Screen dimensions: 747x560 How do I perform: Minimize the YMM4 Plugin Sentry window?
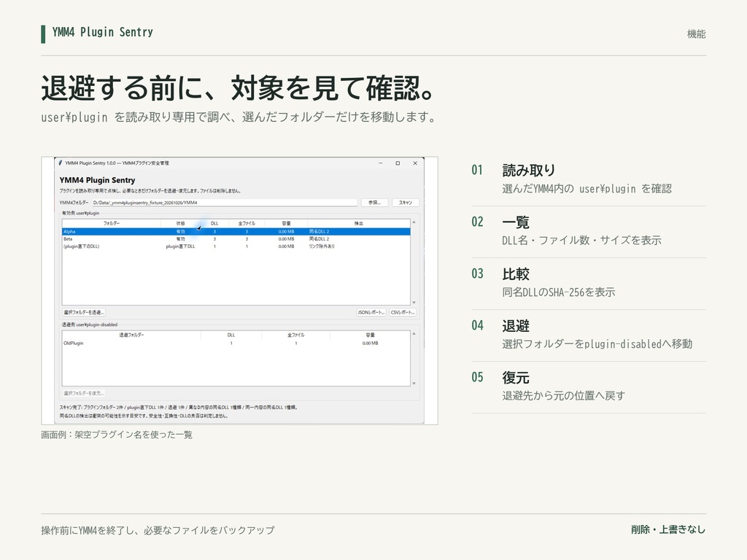[x=381, y=163]
